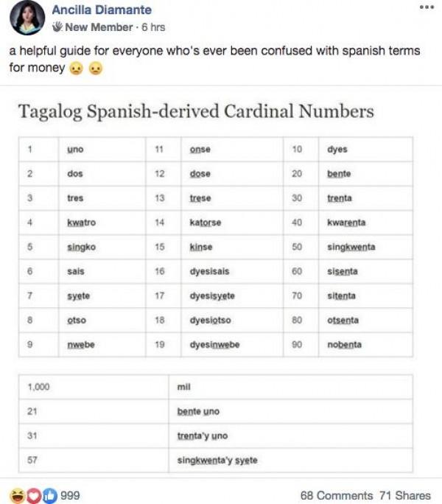Click the Haha reaction emoji icon
Viewport: 442px width, 504px height.
17,495
